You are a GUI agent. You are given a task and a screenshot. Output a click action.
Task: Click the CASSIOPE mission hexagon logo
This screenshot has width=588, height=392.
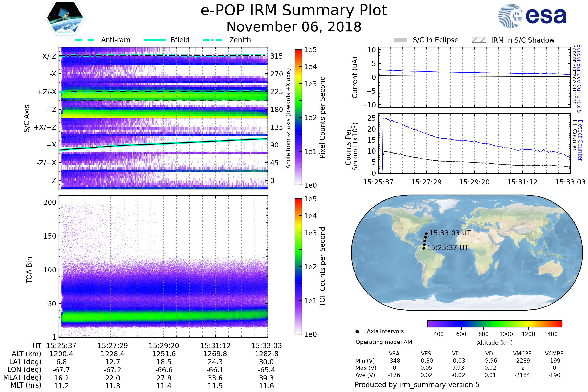pos(65,18)
